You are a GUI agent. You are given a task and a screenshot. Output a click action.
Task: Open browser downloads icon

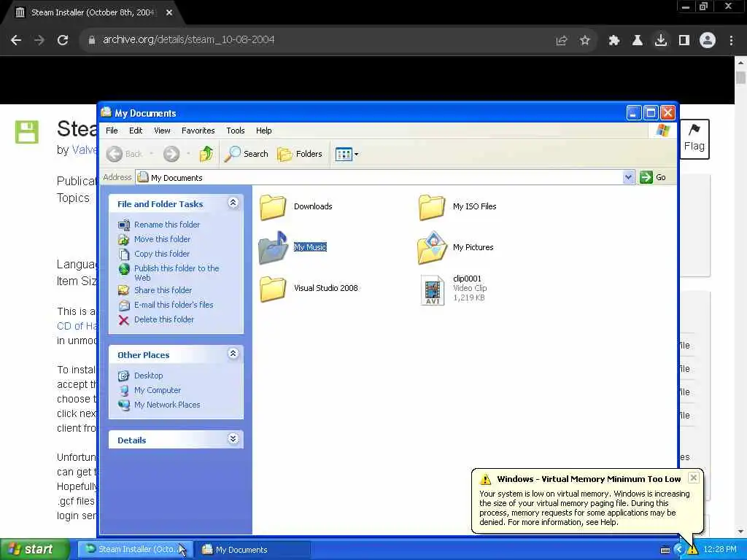tap(661, 40)
